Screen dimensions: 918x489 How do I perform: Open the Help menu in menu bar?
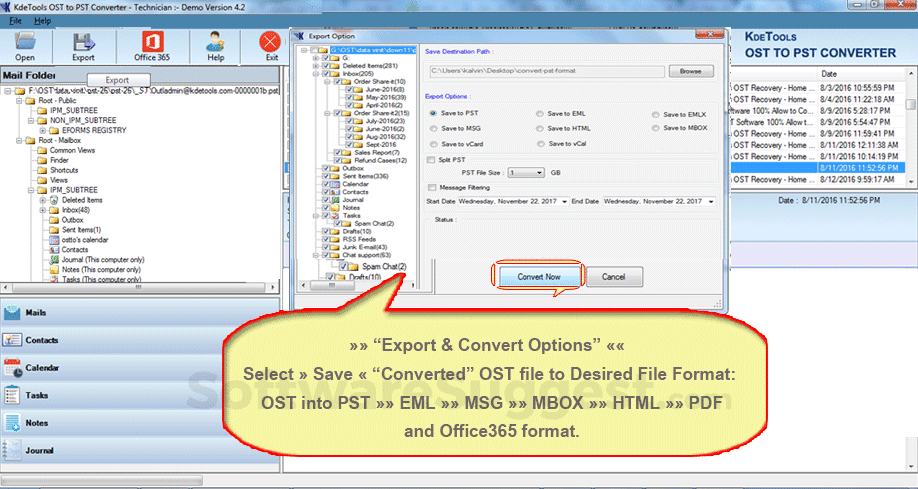point(43,20)
